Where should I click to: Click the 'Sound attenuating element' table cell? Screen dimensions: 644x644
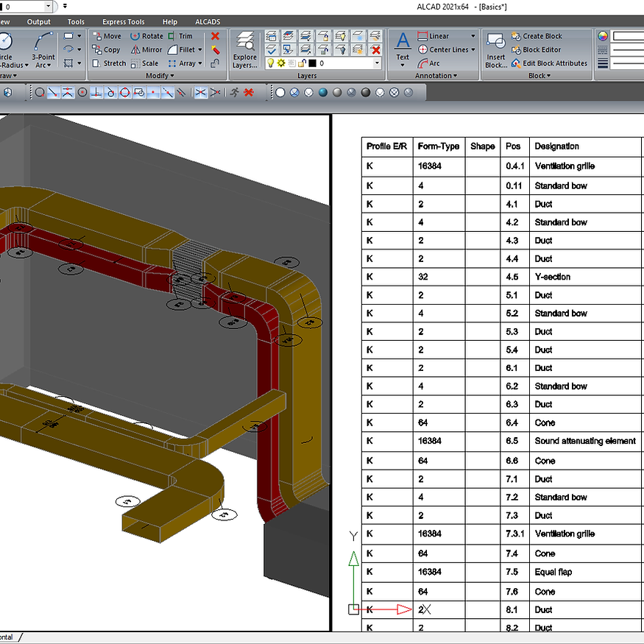(585, 441)
